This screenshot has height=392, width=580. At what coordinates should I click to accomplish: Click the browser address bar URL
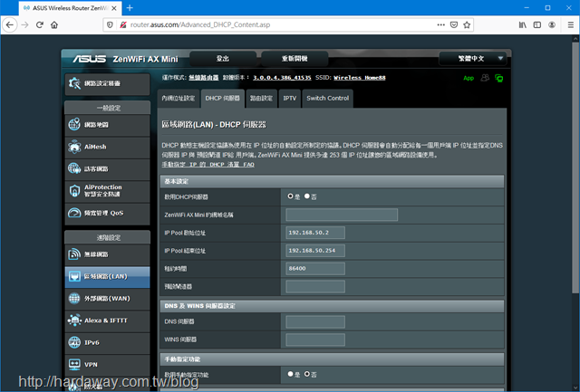(200, 24)
